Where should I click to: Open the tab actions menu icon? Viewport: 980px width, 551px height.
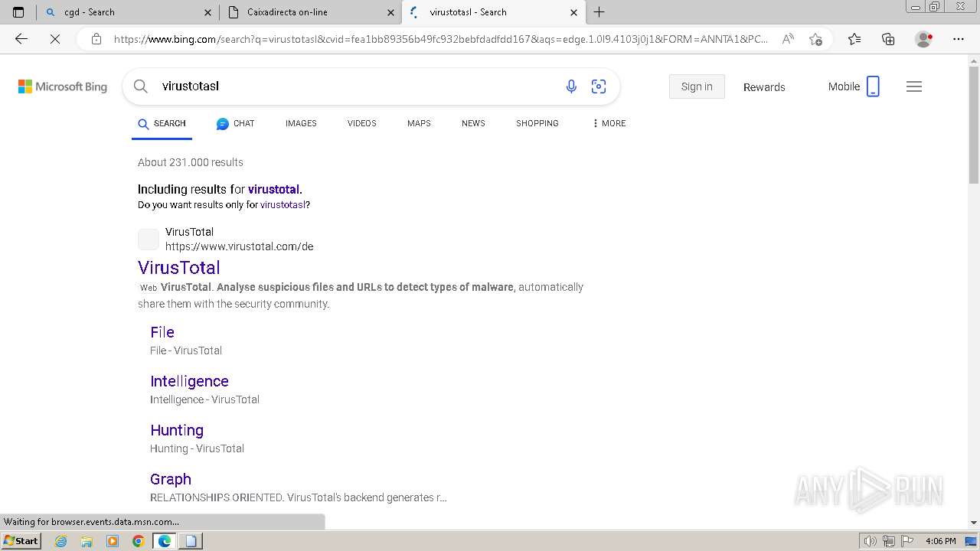point(18,12)
